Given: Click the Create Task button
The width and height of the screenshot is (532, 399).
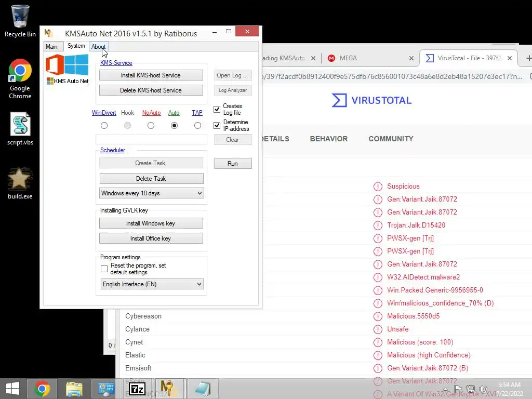Looking at the screenshot, I should (x=151, y=163).
